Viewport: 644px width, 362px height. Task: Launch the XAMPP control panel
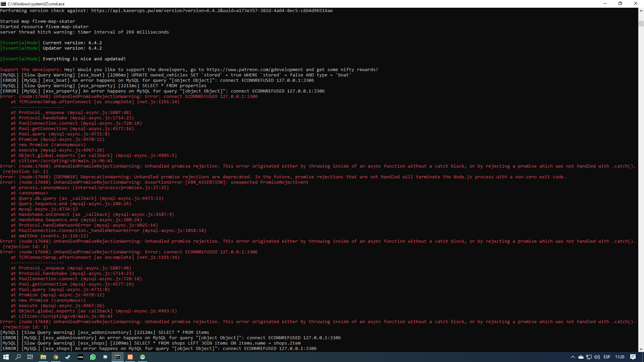point(130,357)
